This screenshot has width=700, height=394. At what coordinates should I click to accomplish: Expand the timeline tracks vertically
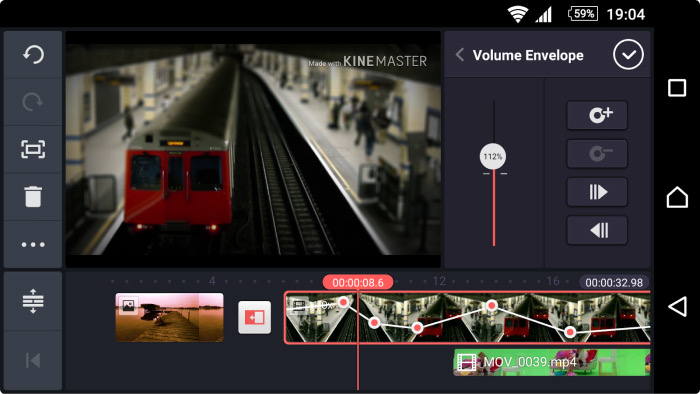point(33,301)
